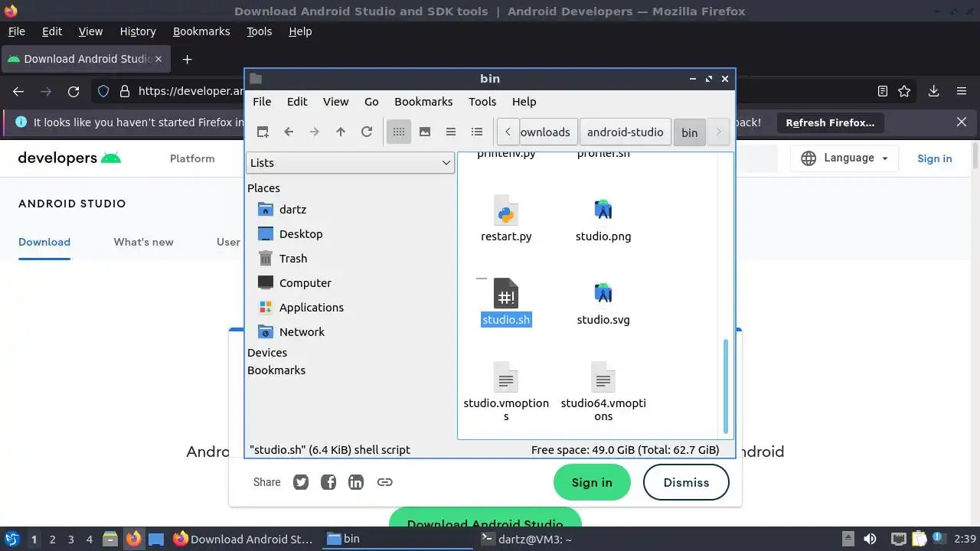
Task: Go up to parent folder
Action: click(341, 132)
